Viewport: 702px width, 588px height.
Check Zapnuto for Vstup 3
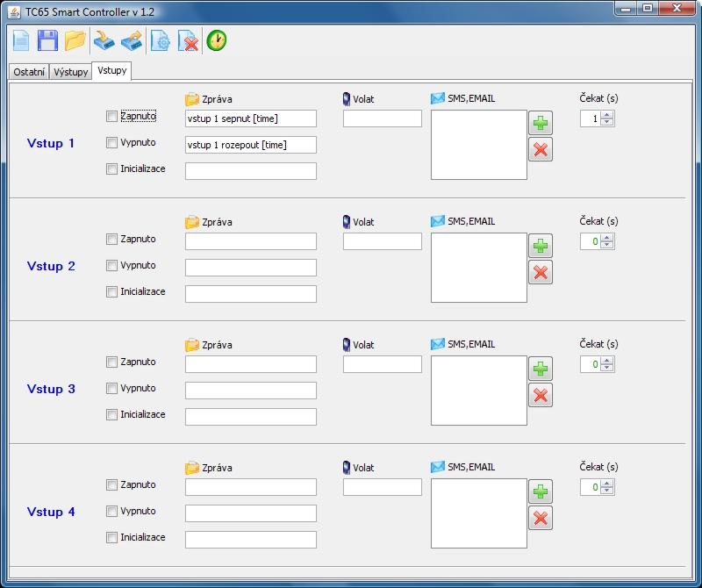[111, 362]
